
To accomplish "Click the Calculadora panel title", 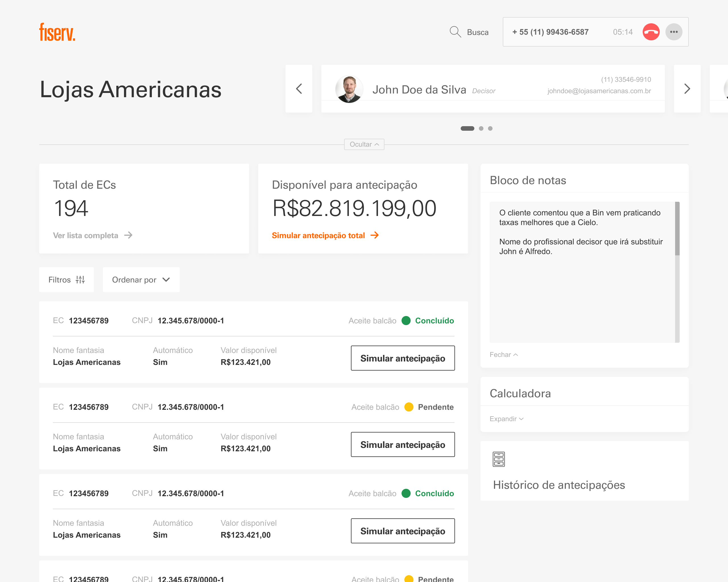I will coord(520,393).
